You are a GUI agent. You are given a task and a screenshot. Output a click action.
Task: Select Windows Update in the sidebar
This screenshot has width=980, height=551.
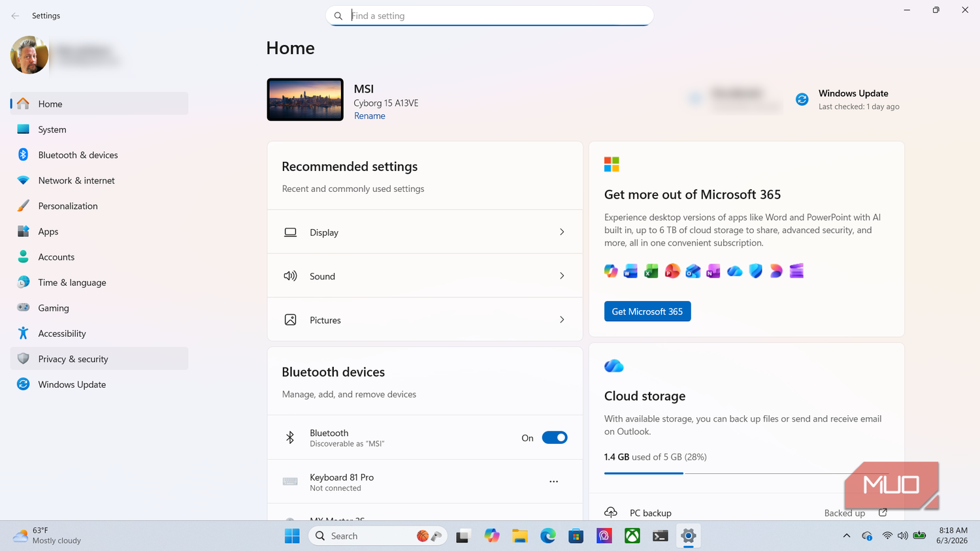click(99, 384)
